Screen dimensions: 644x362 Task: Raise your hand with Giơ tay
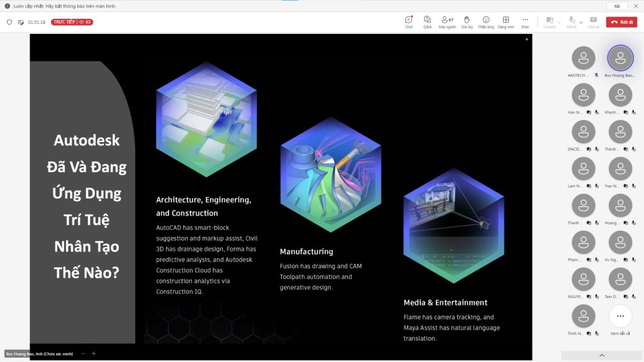467,22
